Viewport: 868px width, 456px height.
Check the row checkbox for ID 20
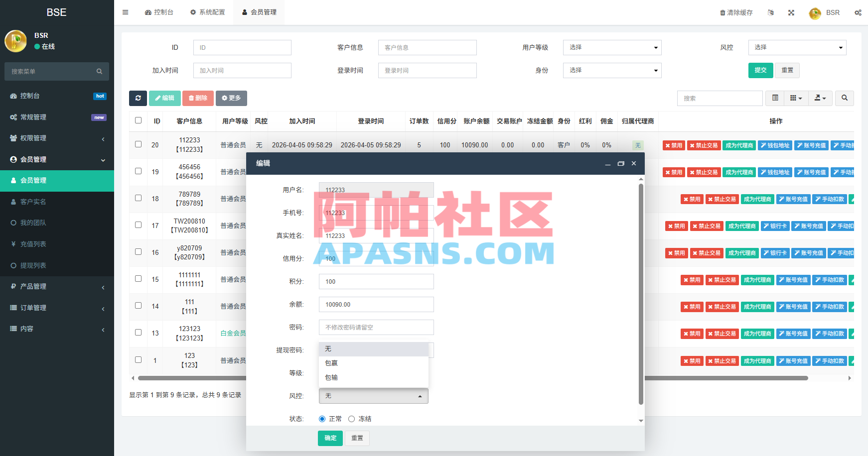coord(138,144)
